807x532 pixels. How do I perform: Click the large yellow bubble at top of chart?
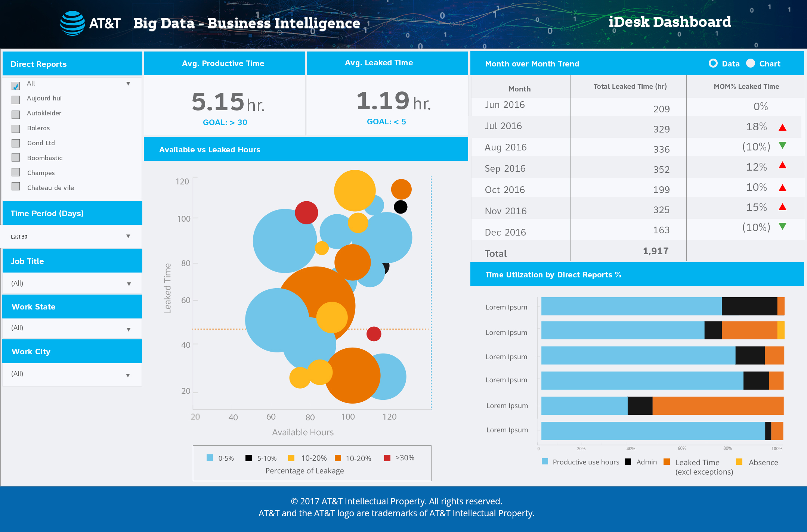click(355, 190)
